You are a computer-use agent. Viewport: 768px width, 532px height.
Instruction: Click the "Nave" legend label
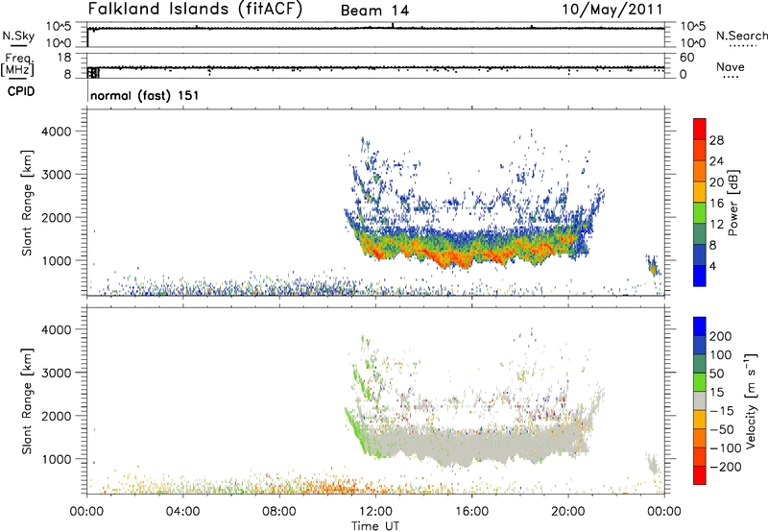pos(731,67)
